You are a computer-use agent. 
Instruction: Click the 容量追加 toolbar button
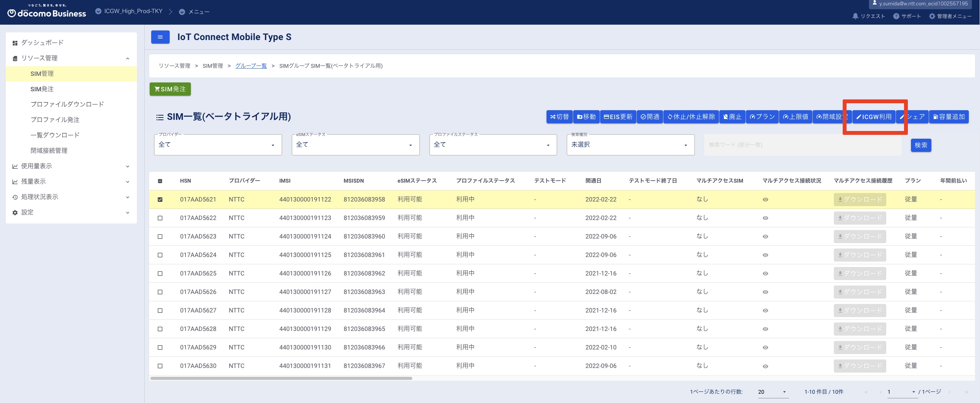[x=949, y=117]
